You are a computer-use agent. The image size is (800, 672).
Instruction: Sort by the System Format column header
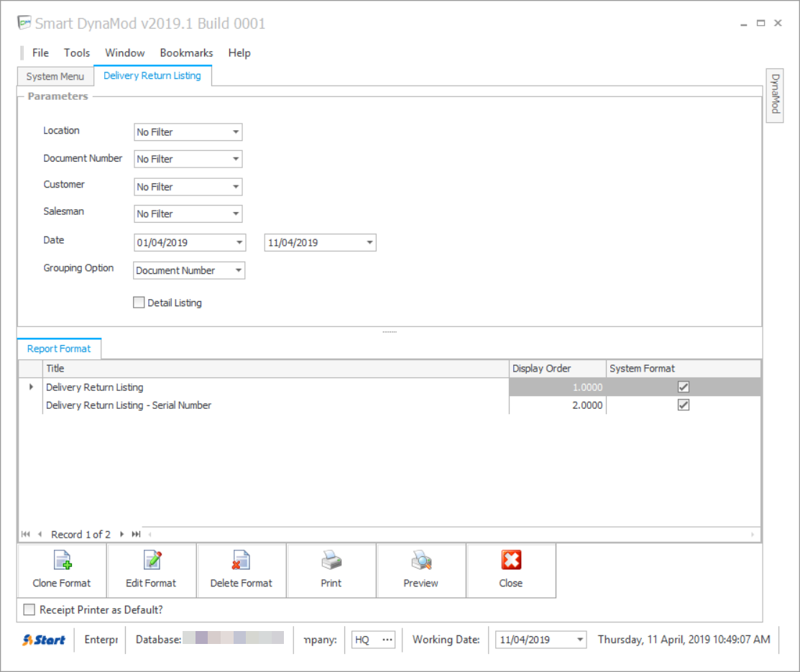coord(683,369)
